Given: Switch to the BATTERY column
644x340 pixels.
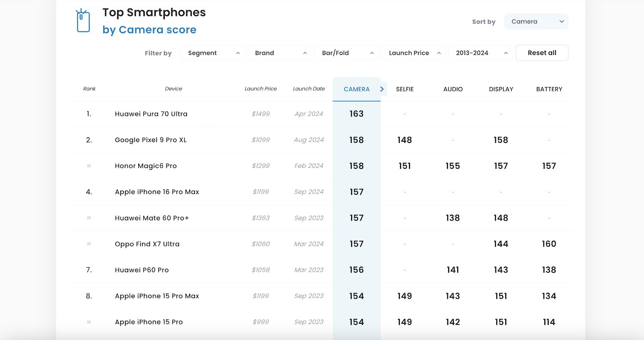Looking at the screenshot, I should 549,89.
